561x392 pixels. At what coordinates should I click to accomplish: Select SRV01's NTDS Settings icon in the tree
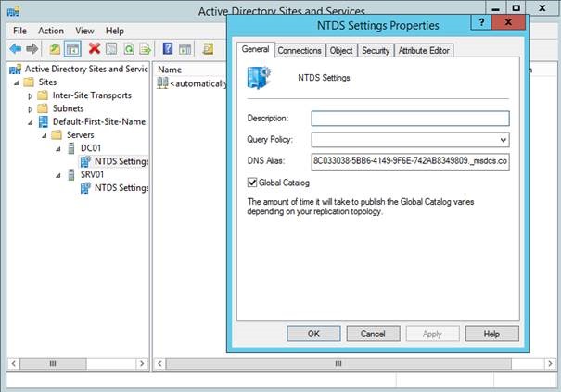click(x=85, y=188)
